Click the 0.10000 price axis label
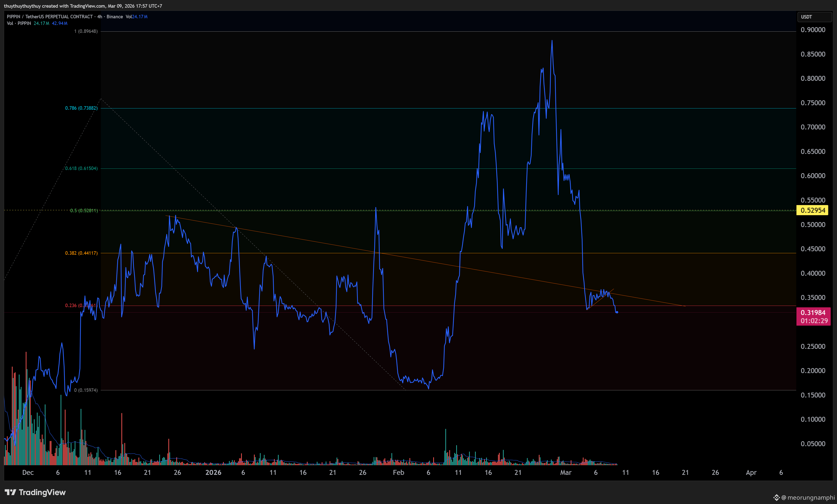This screenshot has height=504, width=837. [813, 420]
